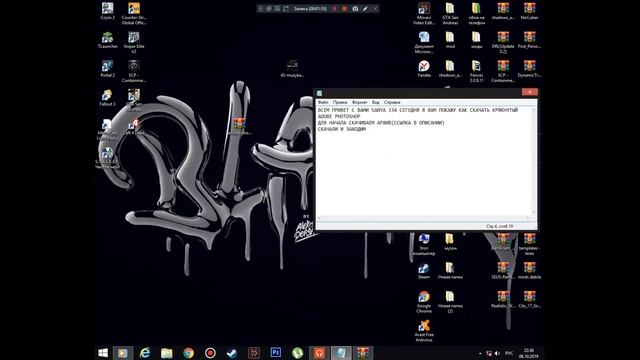Open the GTA San Andreas folder

(x=450, y=13)
